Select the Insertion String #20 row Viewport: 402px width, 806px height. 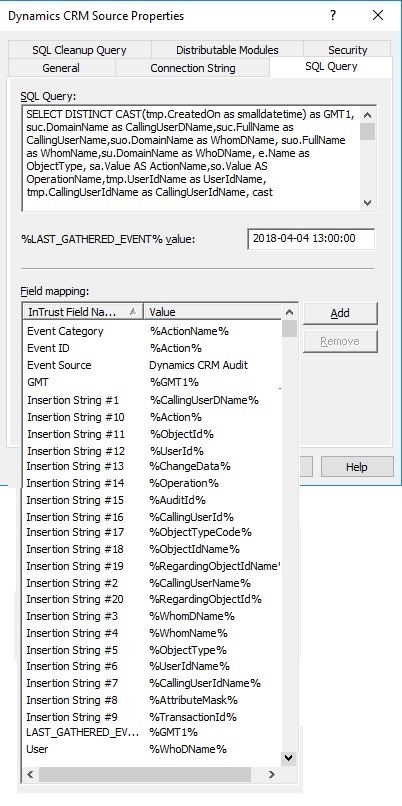[153, 599]
